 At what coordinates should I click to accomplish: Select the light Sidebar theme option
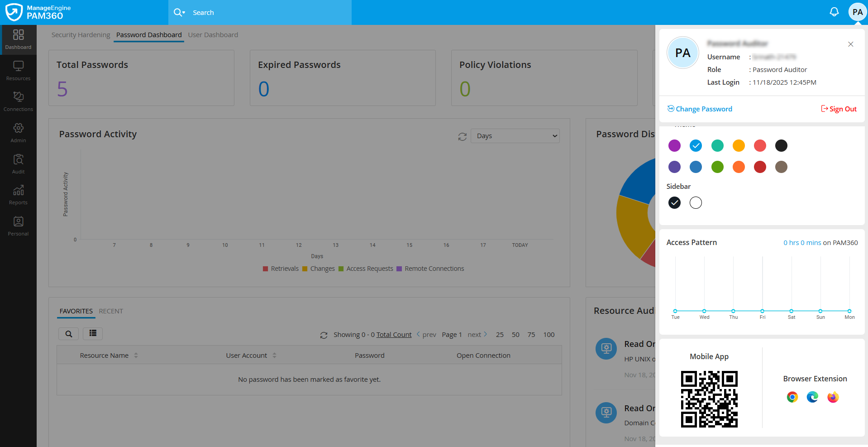(696, 202)
